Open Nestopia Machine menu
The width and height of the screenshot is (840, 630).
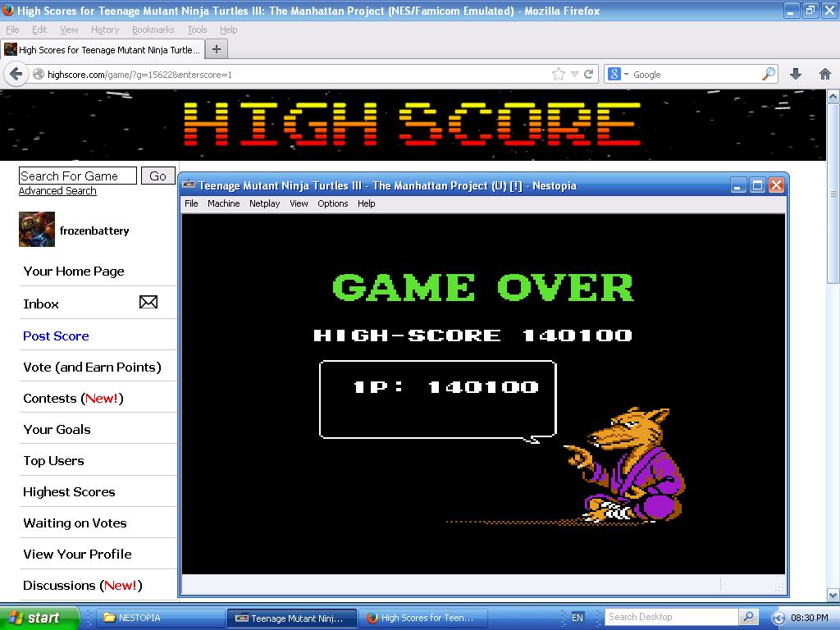click(223, 203)
